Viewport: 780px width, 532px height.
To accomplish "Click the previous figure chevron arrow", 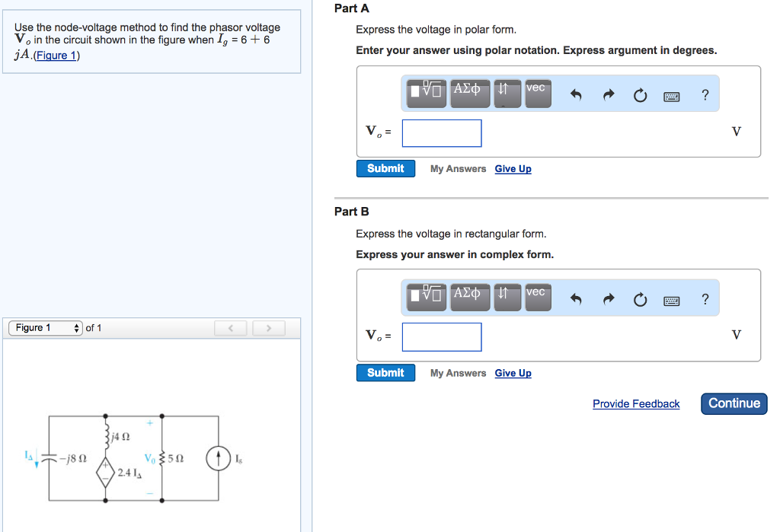I will [231, 327].
